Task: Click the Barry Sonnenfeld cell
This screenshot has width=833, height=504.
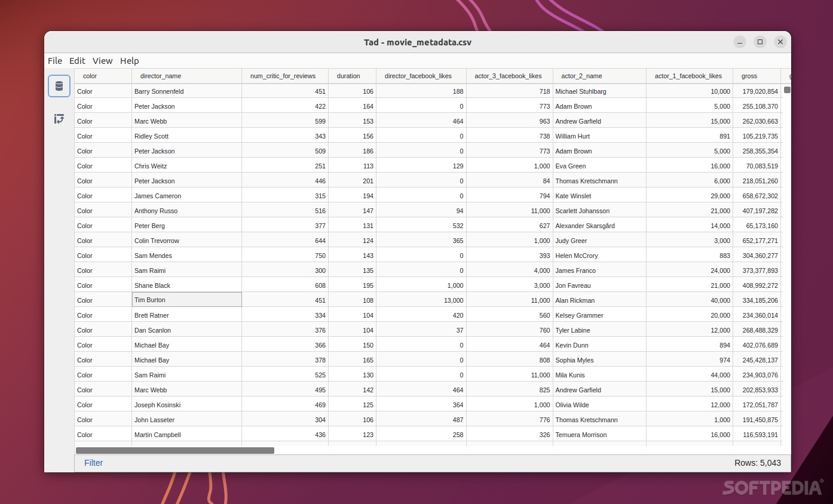Action: [186, 91]
